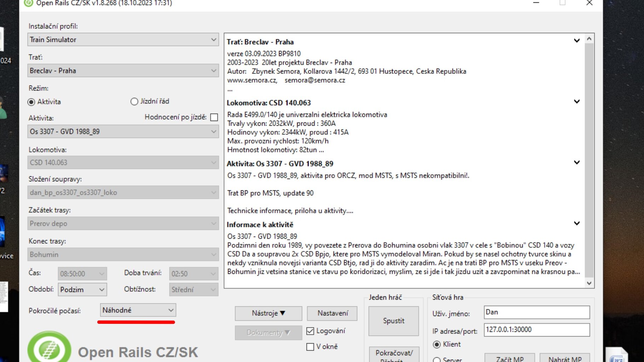This screenshot has height=362, width=644.
Task: Open the Trať route dropdown
Action: 123,71
